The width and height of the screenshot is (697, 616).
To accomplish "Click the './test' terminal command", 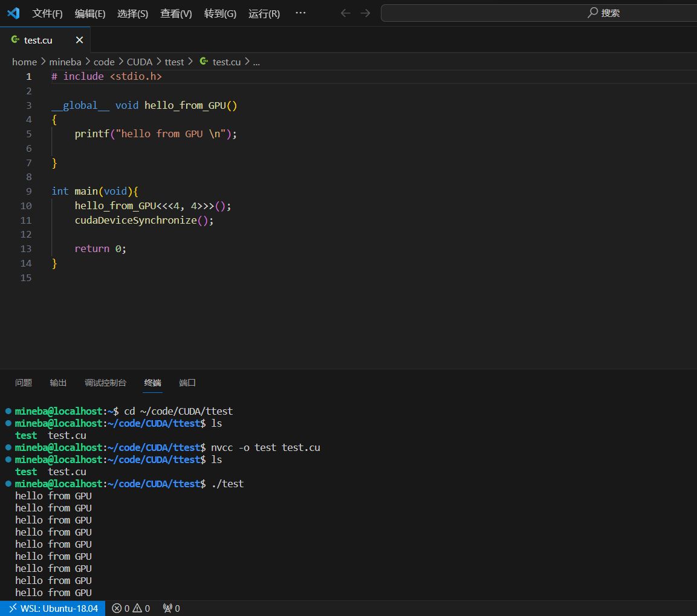I will click(227, 484).
